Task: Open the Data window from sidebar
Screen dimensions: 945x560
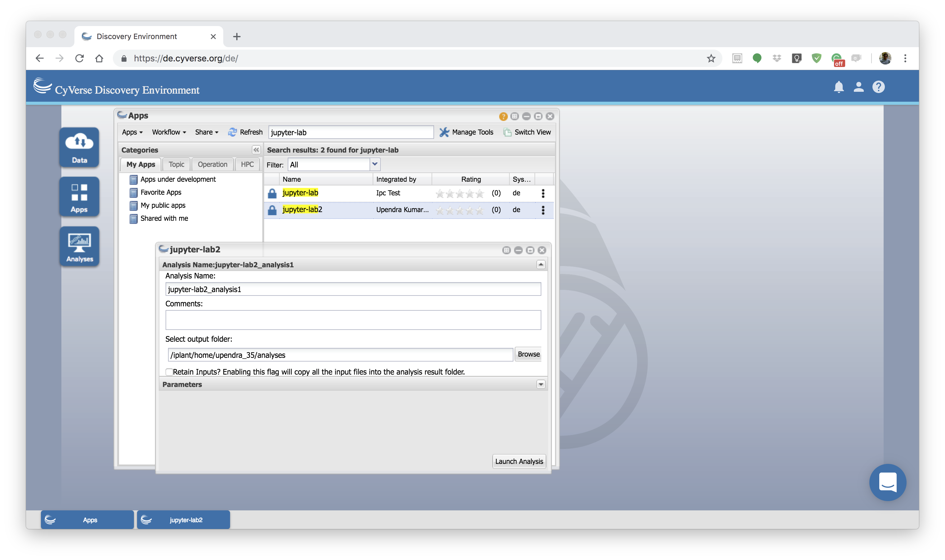Action: [79, 147]
